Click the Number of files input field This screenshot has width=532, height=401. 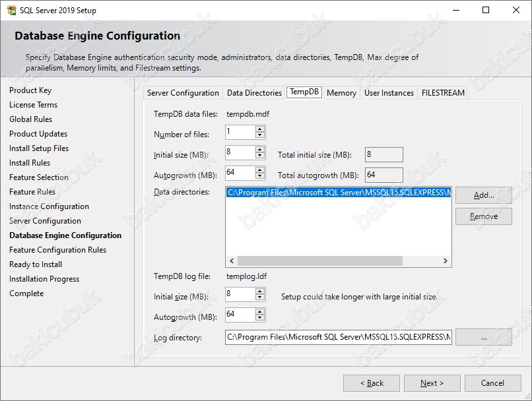pyautogui.click(x=240, y=132)
